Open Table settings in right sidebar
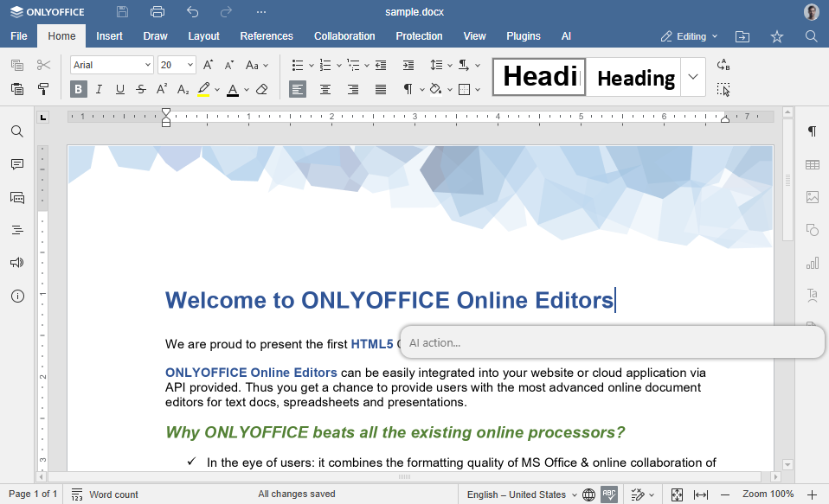 click(x=812, y=164)
